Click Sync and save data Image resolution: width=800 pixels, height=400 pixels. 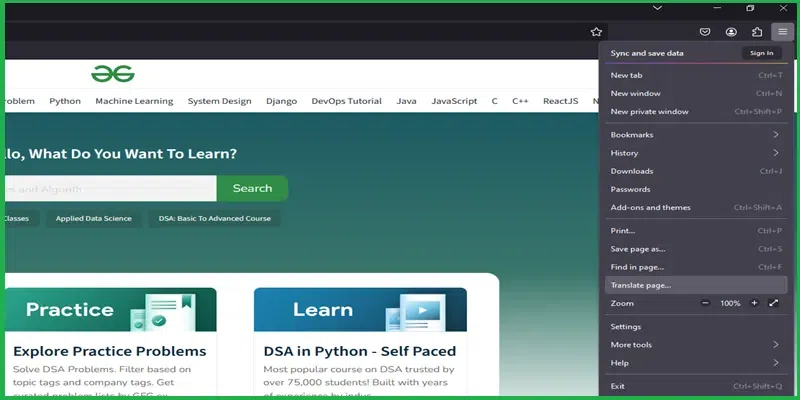pos(647,53)
